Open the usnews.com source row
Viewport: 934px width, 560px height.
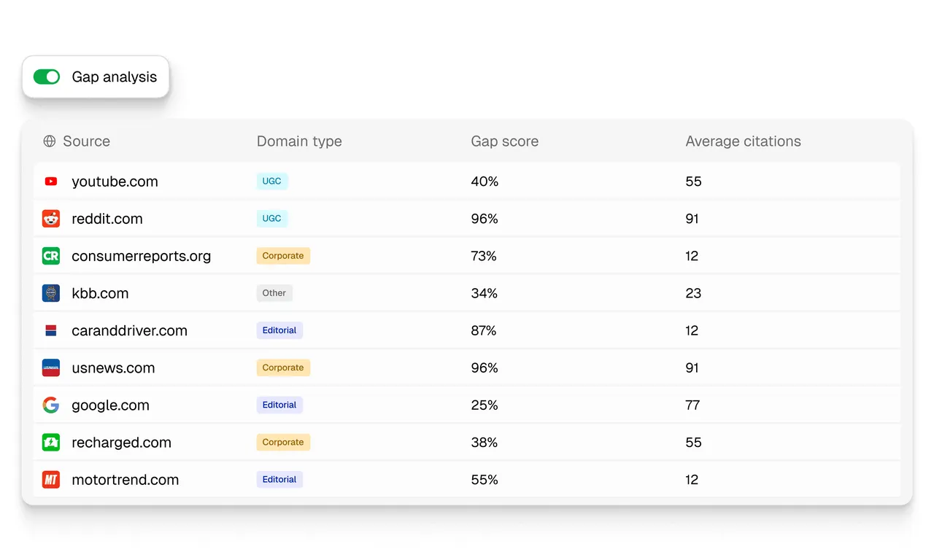(467, 367)
